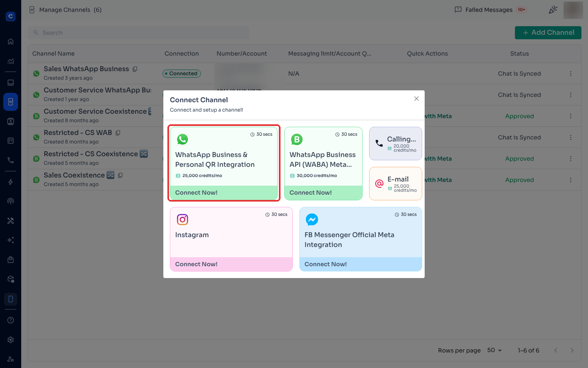Image resolution: width=588 pixels, height=368 pixels.
Task: Close the Connect Channel dialog
Action: 416,99
